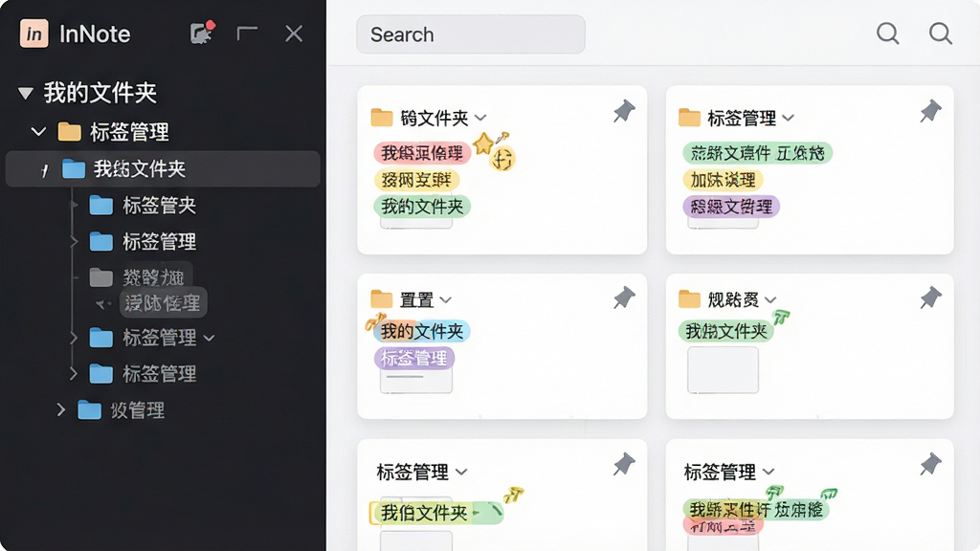
Task: Click into the Search field
Action: [471, 34]
